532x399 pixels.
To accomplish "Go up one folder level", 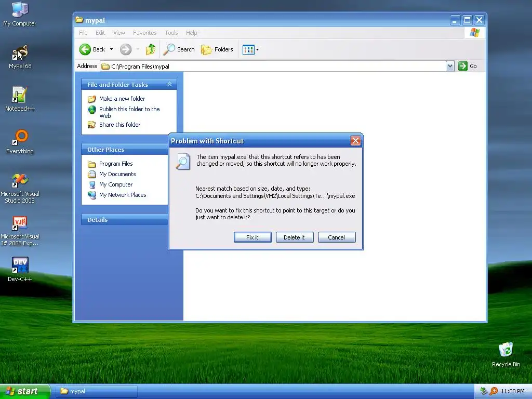I will (x=151, y=49).
